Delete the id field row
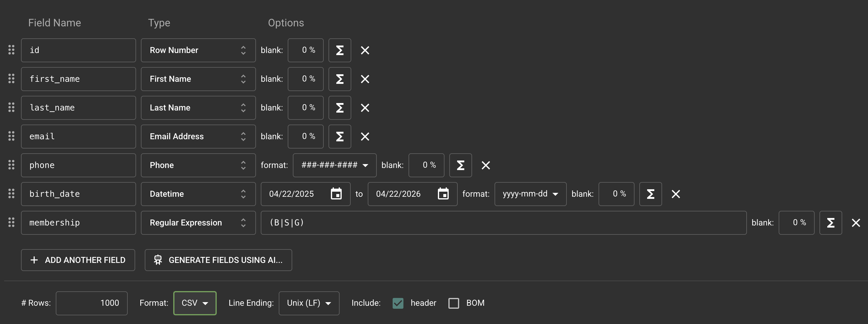This screenshot has height=324, width=868. tap(365, 50)
